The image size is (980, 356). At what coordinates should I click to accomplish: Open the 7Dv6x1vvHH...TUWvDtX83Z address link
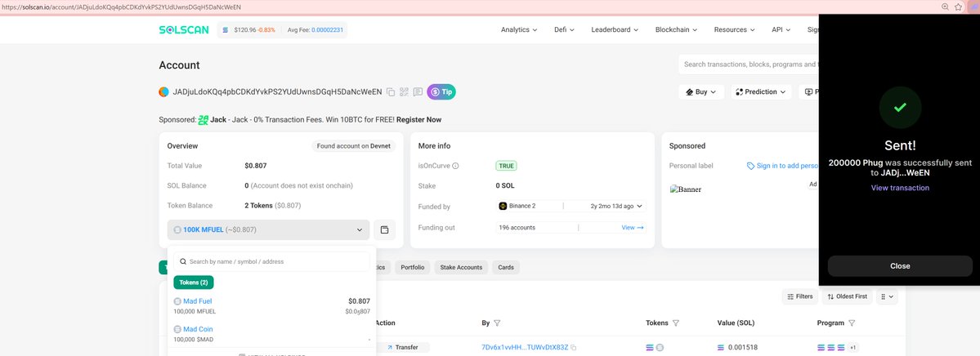point(525,347)
